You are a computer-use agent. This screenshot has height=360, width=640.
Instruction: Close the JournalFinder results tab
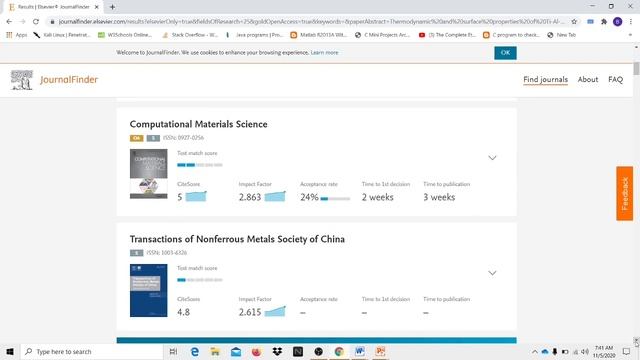97,7
